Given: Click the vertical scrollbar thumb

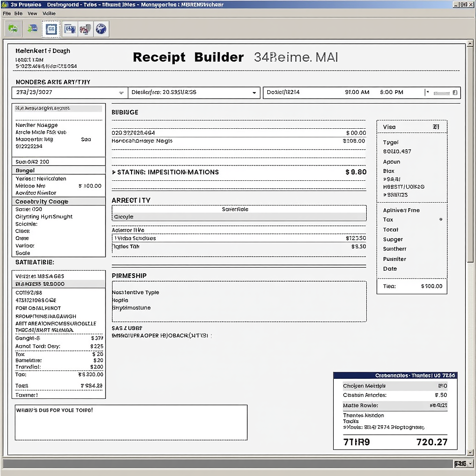Looking at the screenshot, I should pyautogui.click(x=470, y=155).
